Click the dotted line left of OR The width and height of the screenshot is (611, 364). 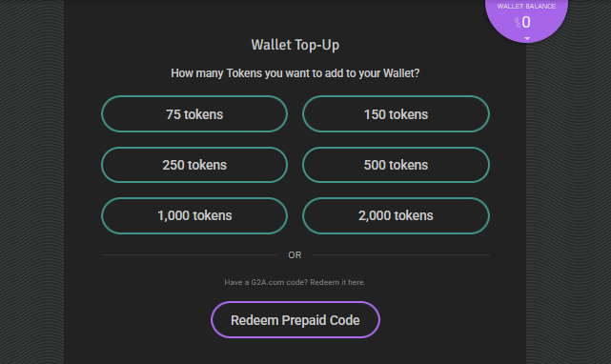click(190, 254)
